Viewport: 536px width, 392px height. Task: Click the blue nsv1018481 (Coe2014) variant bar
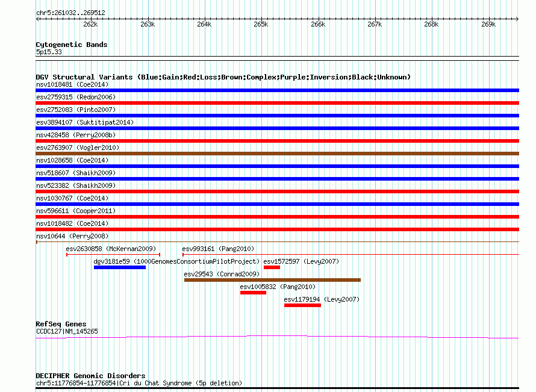(x=277, y=90)
